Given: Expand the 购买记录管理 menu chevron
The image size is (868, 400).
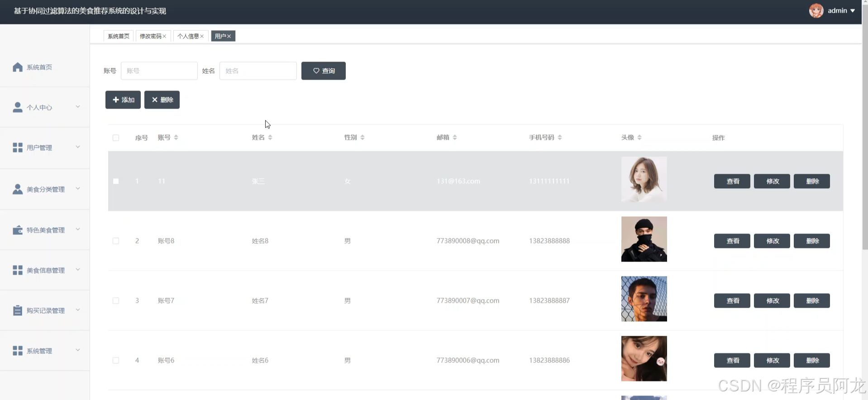Looking at the screenshot, I should point(78,310).
